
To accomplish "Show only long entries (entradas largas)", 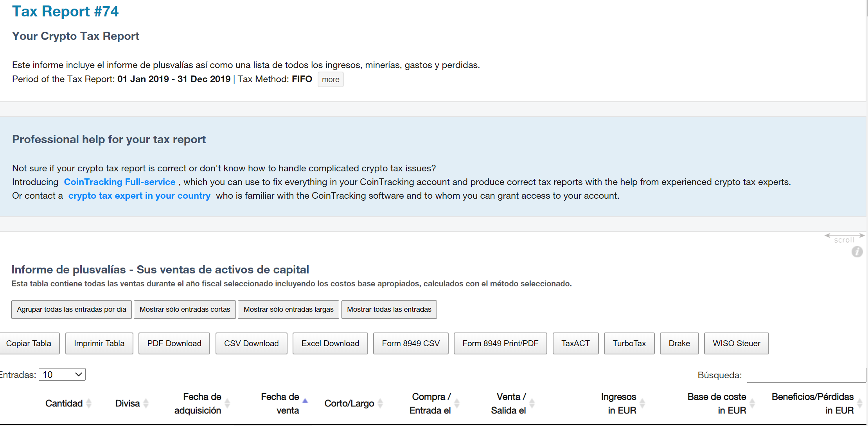I will (288, 309).
